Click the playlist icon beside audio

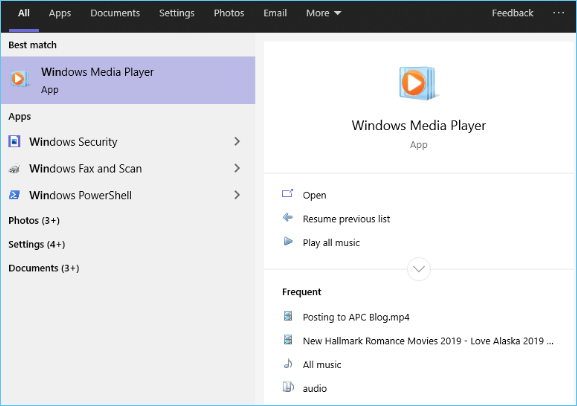288,387
